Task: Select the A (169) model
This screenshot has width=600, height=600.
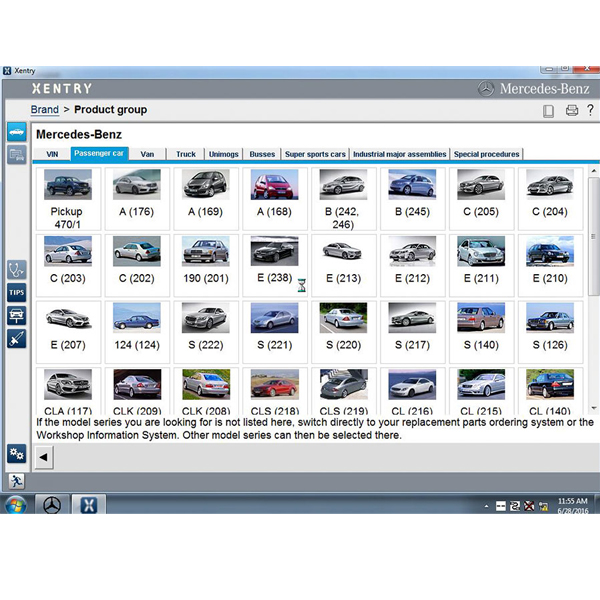Action: tap(206, 199)
